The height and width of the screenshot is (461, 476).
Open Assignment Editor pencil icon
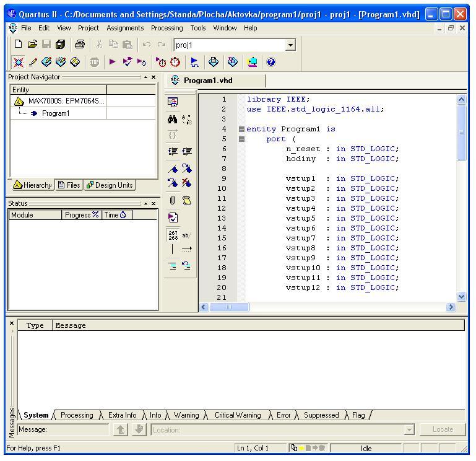point(33,63)
